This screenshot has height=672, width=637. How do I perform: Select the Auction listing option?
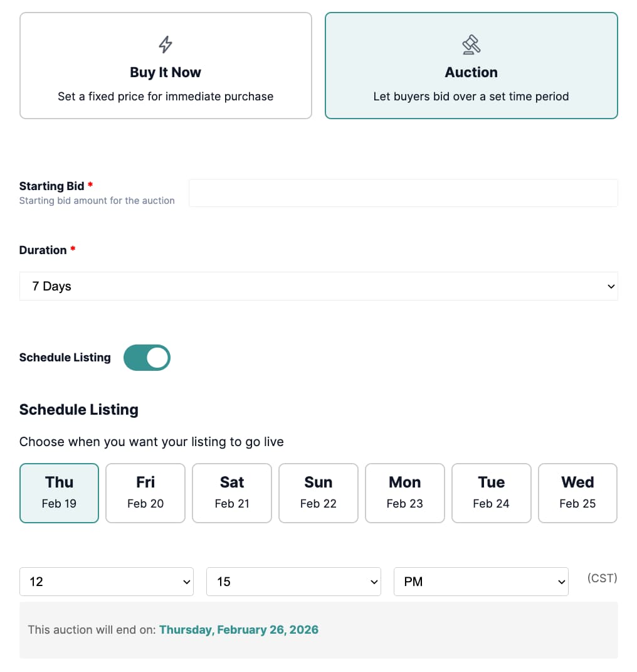(471, 65)
